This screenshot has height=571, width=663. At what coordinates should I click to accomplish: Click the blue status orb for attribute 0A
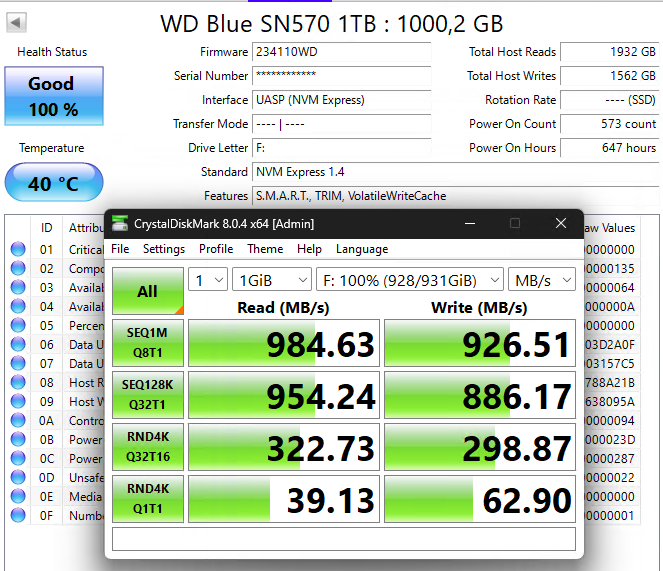[18, 420]
